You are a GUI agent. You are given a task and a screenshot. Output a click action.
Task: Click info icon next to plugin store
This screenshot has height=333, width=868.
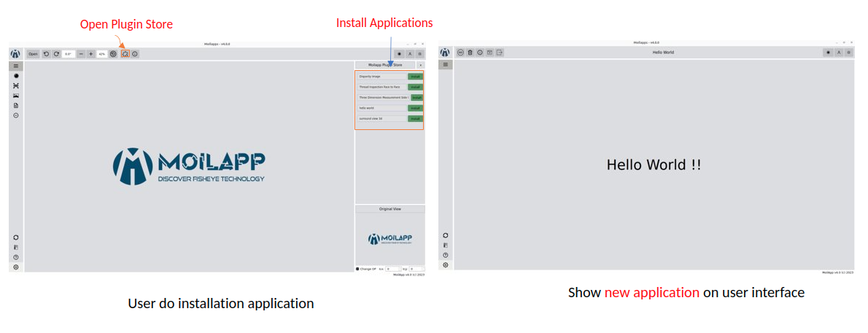[134, 54]
